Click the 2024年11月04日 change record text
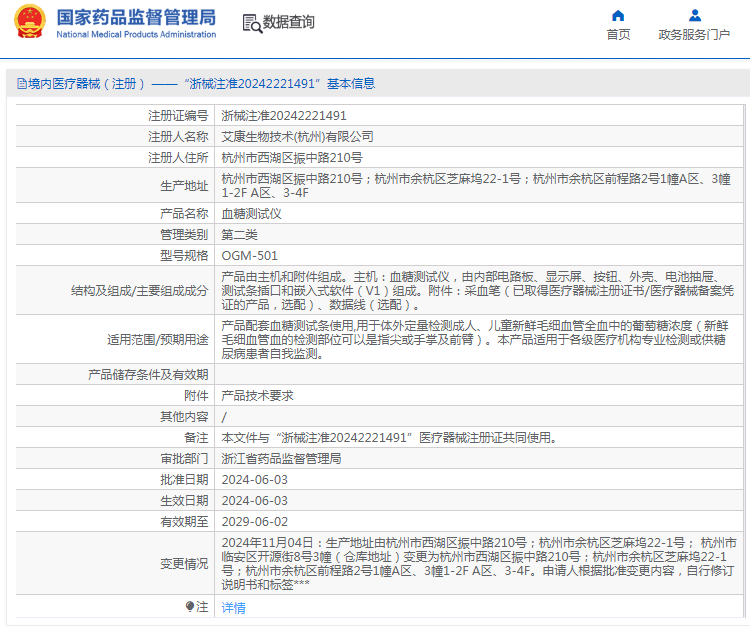 pos(478,564)
